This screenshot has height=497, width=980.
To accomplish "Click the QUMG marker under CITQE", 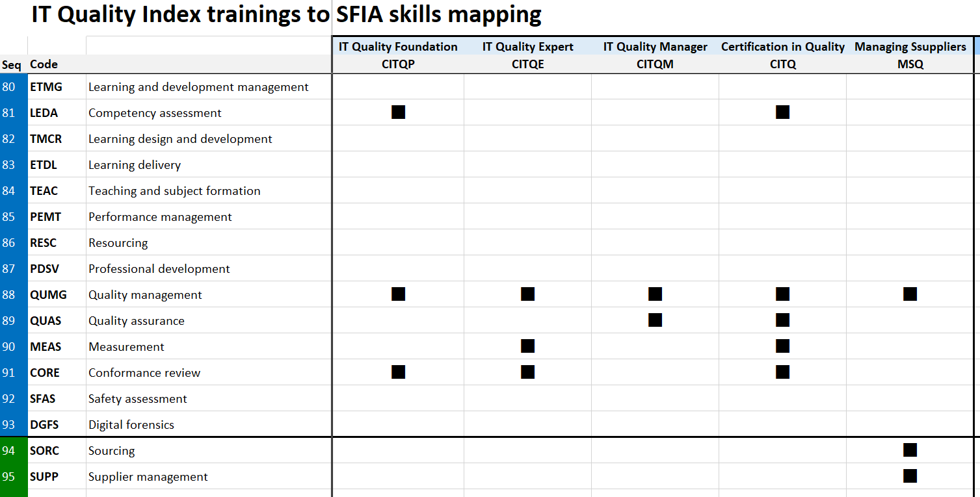I will pyautogui.click(x=528, y=294).
